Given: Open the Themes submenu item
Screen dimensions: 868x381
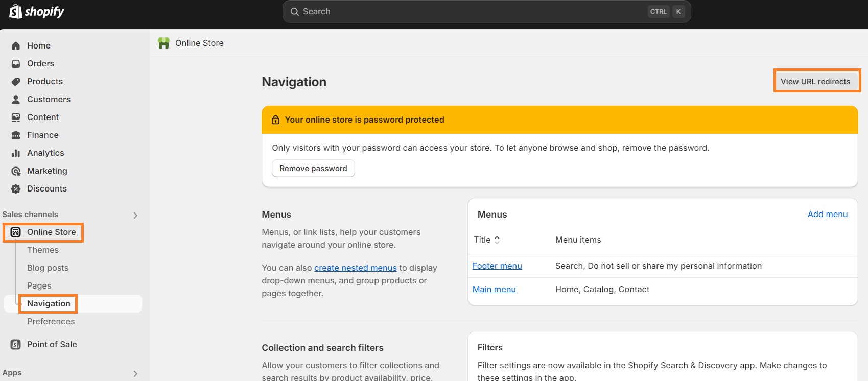Looking at the screenshot, I should point(43,250).
